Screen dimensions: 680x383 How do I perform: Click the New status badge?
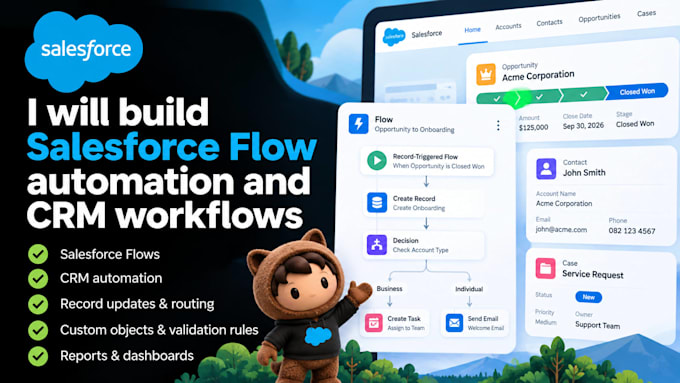pos(588,297)
